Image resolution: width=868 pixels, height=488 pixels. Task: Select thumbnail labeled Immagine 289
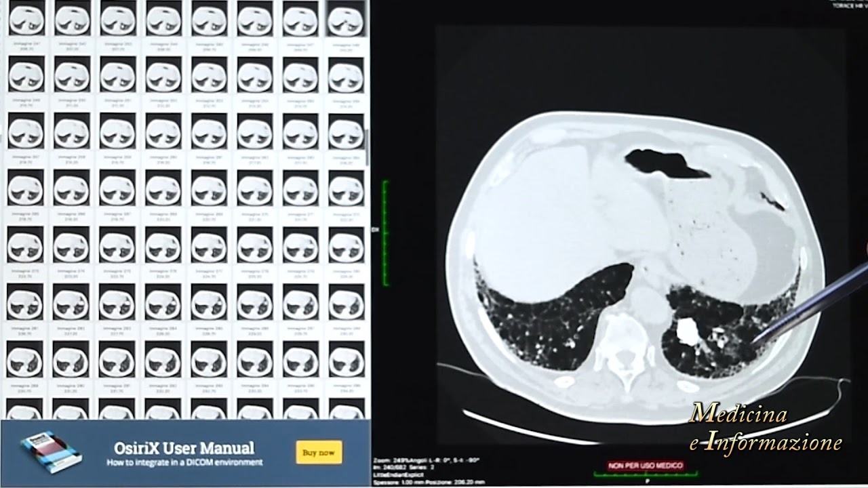click(26, 359)
